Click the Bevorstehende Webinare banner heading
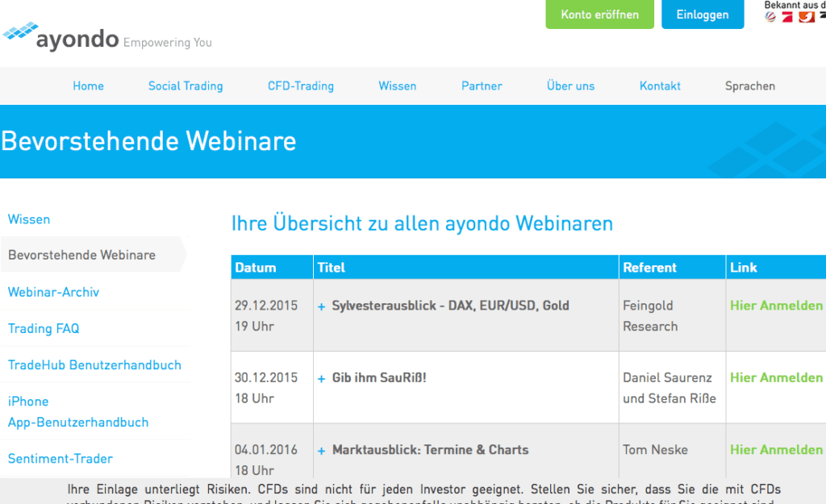 (148, 141)
